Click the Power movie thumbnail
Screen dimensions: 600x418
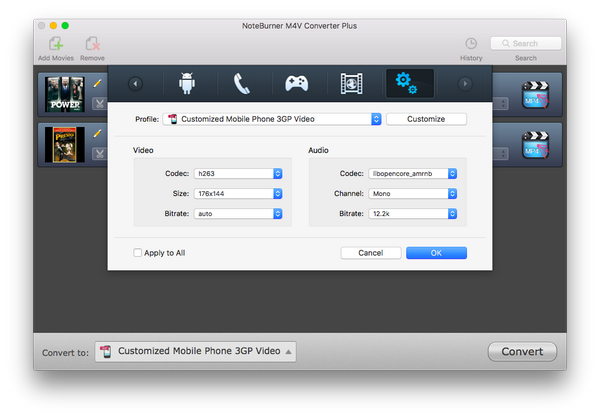click(65, 94)
